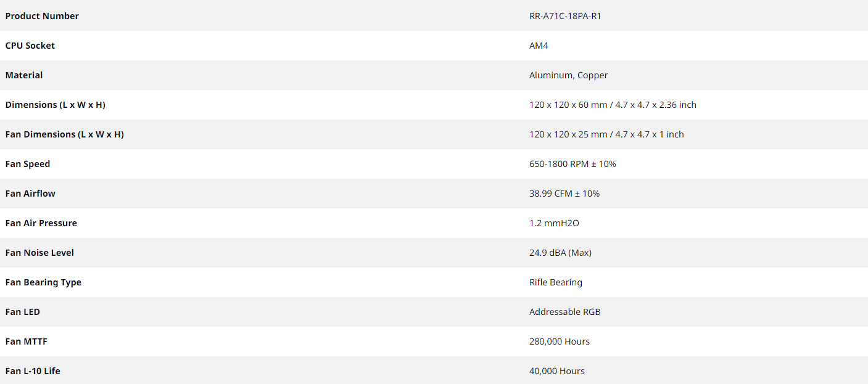Click the Fan Bearing Type label
This screenshot has width=868, height=384.
click(43, 282)
